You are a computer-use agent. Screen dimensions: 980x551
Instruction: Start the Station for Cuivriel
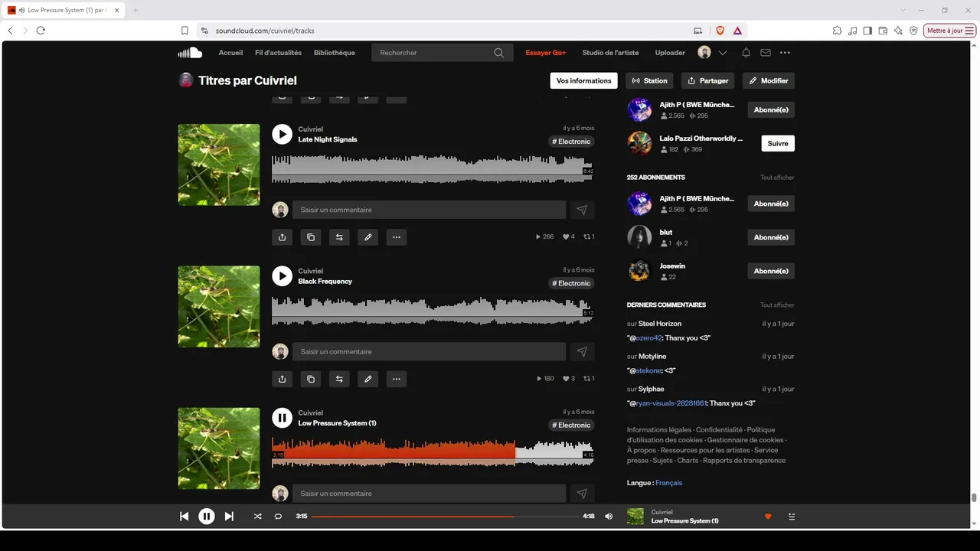[649, 80]
